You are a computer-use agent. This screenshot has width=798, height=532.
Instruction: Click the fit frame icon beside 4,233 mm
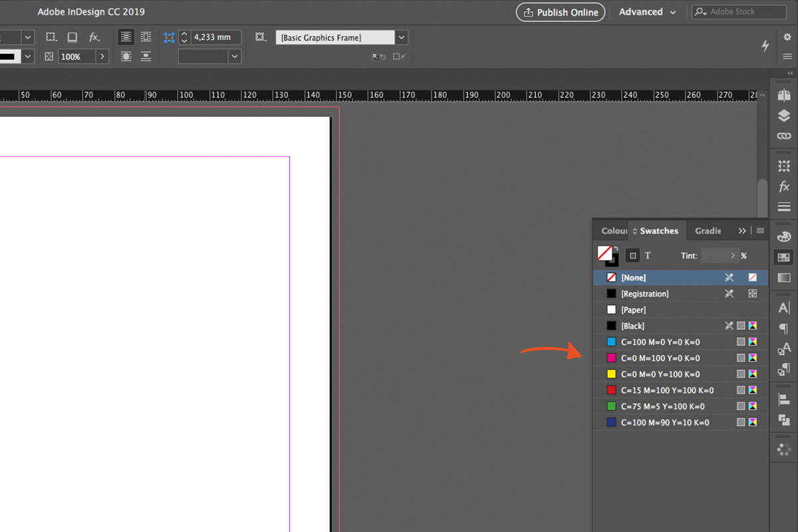(169, 38)
